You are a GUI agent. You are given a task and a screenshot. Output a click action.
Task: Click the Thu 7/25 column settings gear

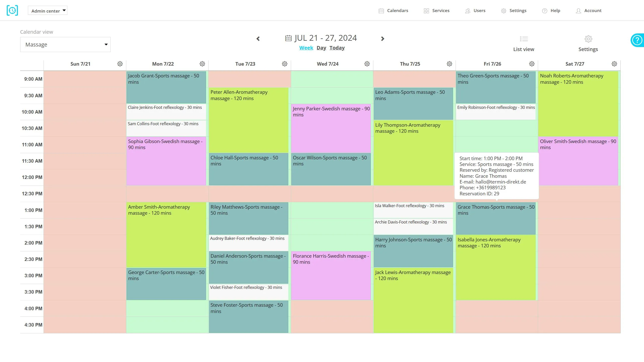click(449, 64)
